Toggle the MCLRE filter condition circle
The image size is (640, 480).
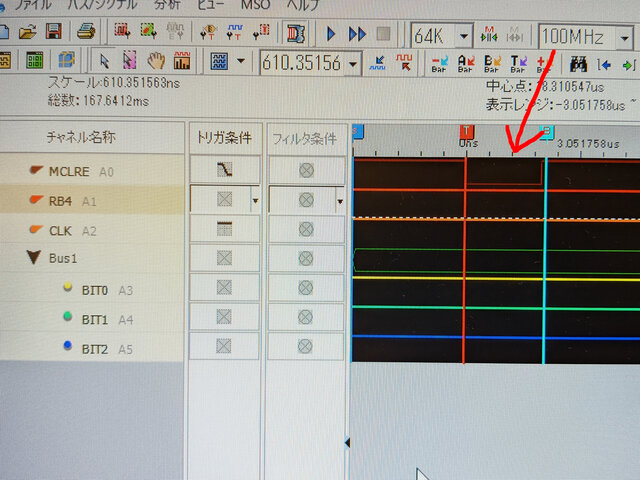click(x=306, y=170)
